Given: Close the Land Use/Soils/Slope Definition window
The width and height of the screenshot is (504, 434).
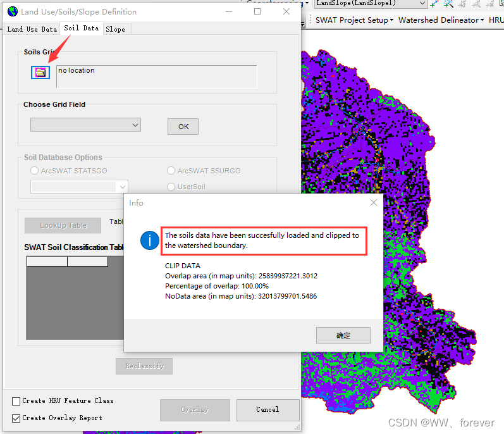Looking at the screenshot, I should pos(286,11).
